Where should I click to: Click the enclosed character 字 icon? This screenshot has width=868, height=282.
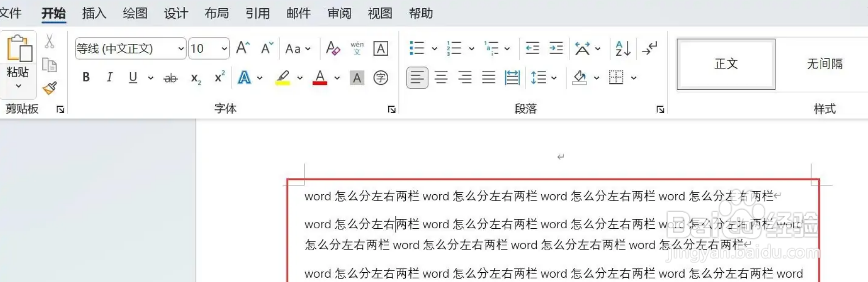(380, 78)
